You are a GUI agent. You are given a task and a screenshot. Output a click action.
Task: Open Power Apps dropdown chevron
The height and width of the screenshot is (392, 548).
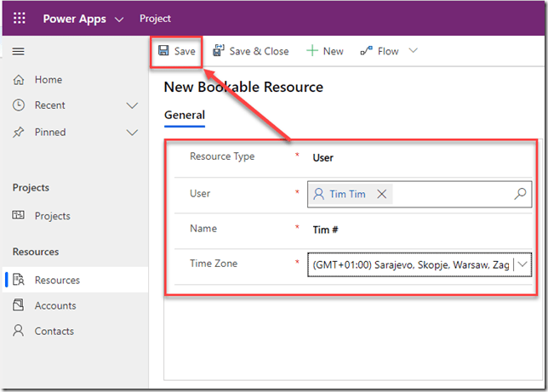coord(118,19)
